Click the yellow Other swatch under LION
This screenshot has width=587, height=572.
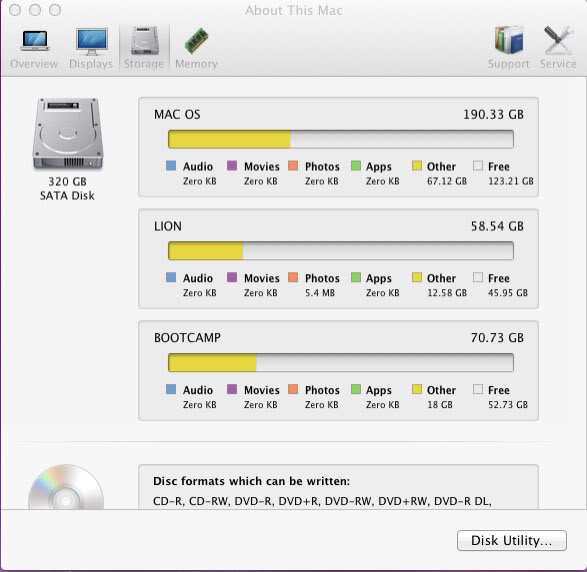pyautogui.click(x=417, y=277)
